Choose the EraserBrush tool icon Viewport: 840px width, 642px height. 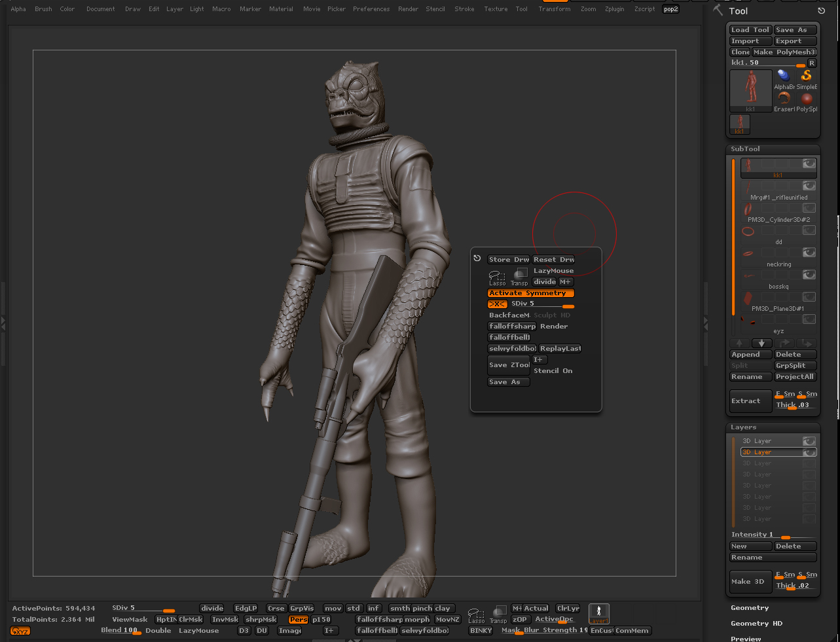click(784, 99)
